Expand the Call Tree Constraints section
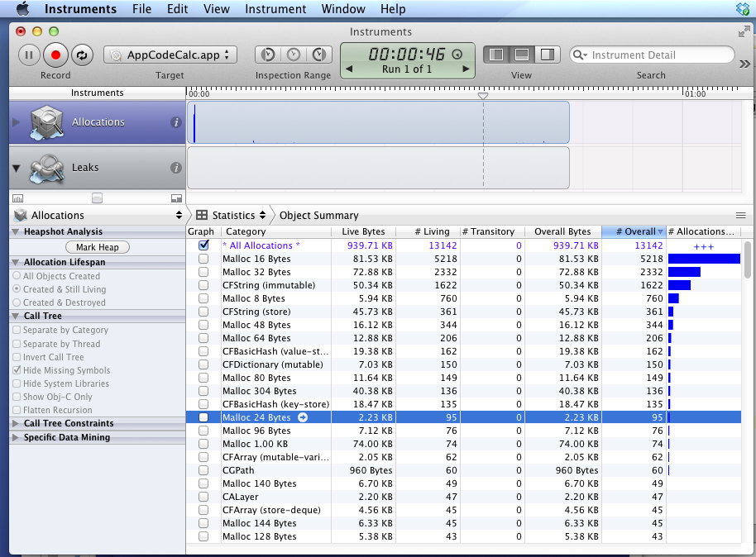This screenshot has width=756, height=557. tap(16, 423)
